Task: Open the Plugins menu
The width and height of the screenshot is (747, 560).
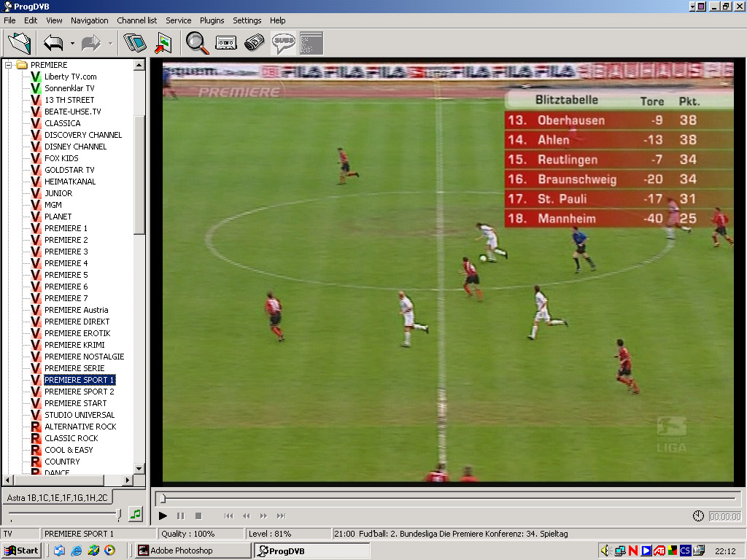Action: (212, 20)
